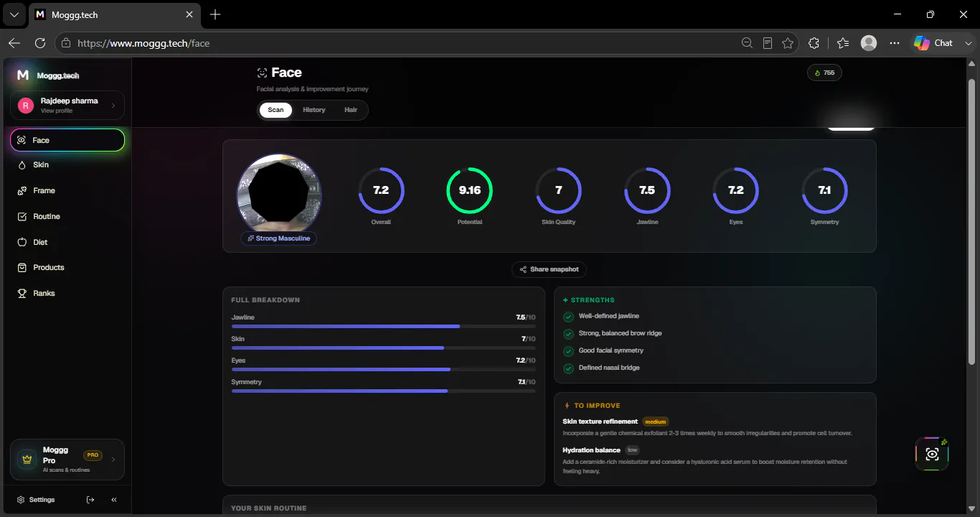Screen dimensions: 980x517
Task: Click the Symmetry 7.1 score ring
Action: [824, 190]
